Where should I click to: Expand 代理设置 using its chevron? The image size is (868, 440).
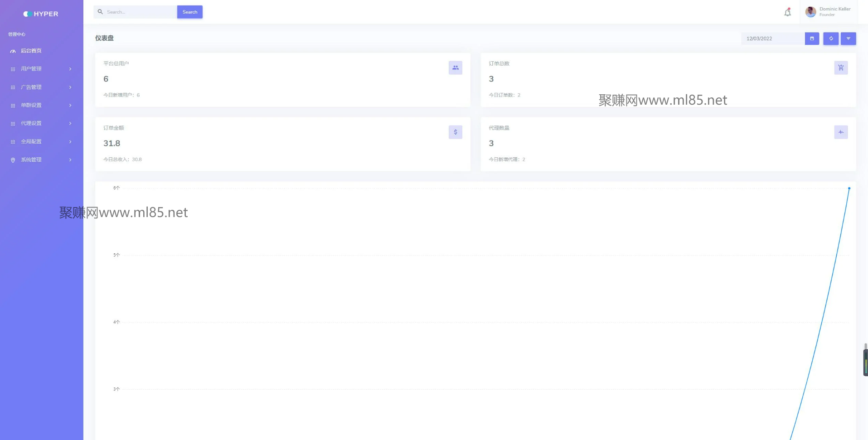pos(70,123)
